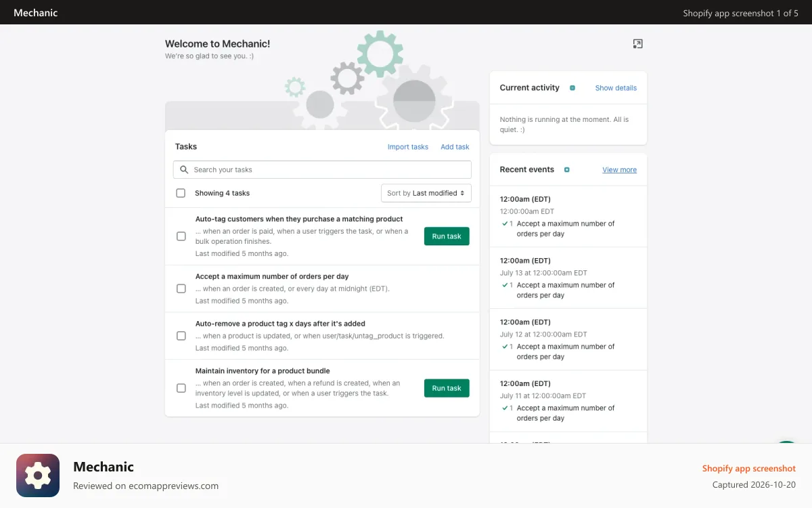
Task: Open the Maintain inventory for a product bundle title
Action: pyautogui.click(x=263, y=371)
